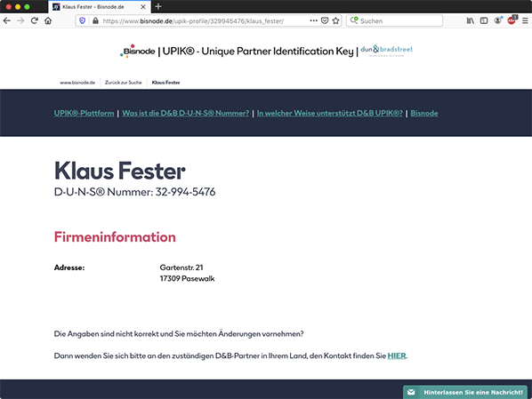Bookmark this page with the star
The image size is (532, 399).
coord(336,20)
